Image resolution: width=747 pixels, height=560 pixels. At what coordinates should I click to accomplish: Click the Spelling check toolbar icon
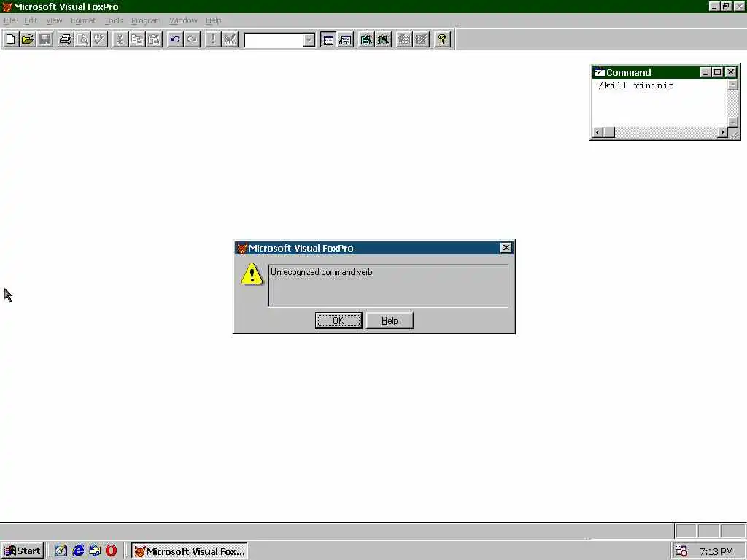(99, 39)
